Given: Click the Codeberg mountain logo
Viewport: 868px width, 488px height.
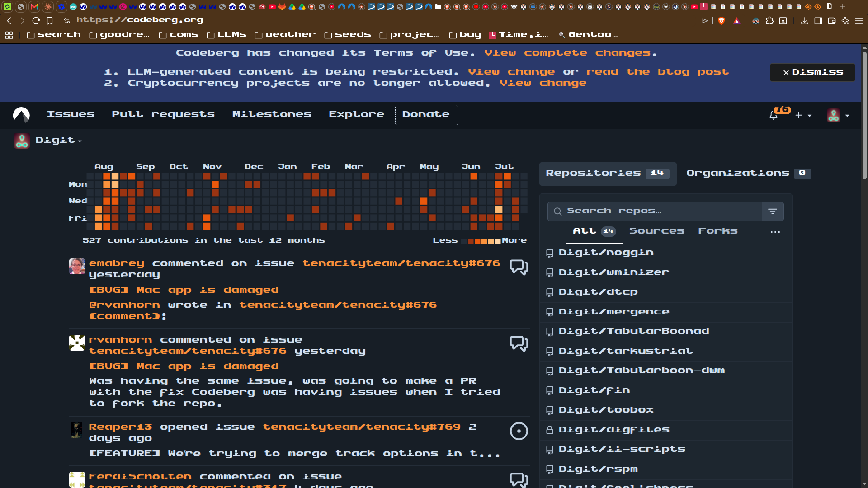Looking at the screenshot, I should click(x=21, y=115).
